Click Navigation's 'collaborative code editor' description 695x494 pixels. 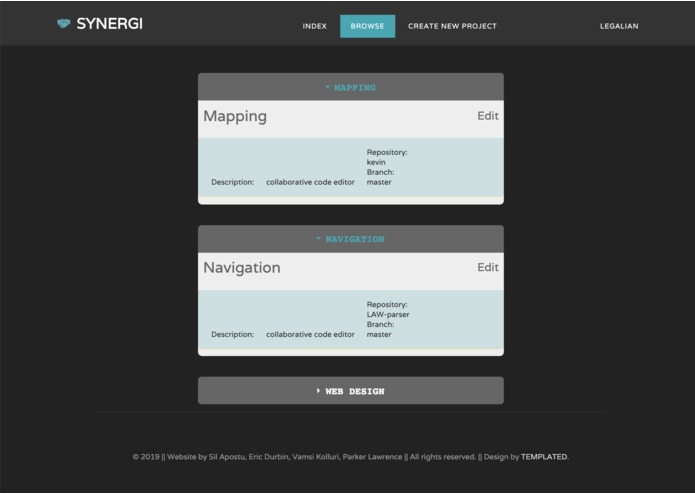[310, 335]
